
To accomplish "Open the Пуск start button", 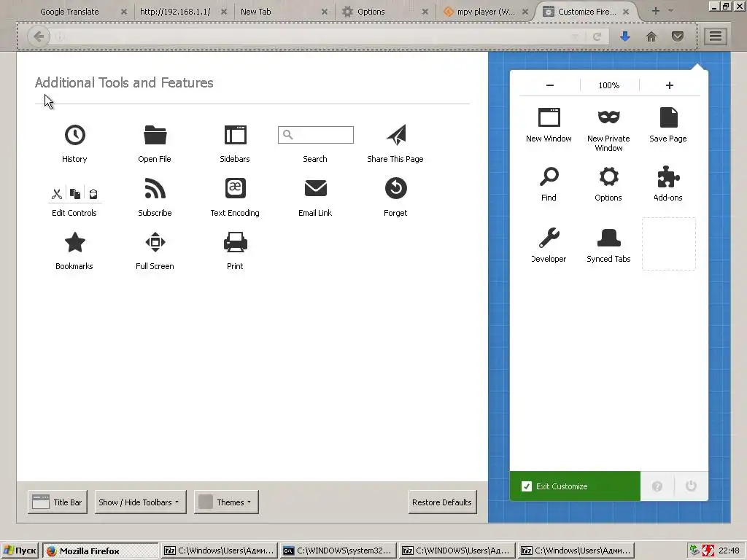I will point(20,551).
